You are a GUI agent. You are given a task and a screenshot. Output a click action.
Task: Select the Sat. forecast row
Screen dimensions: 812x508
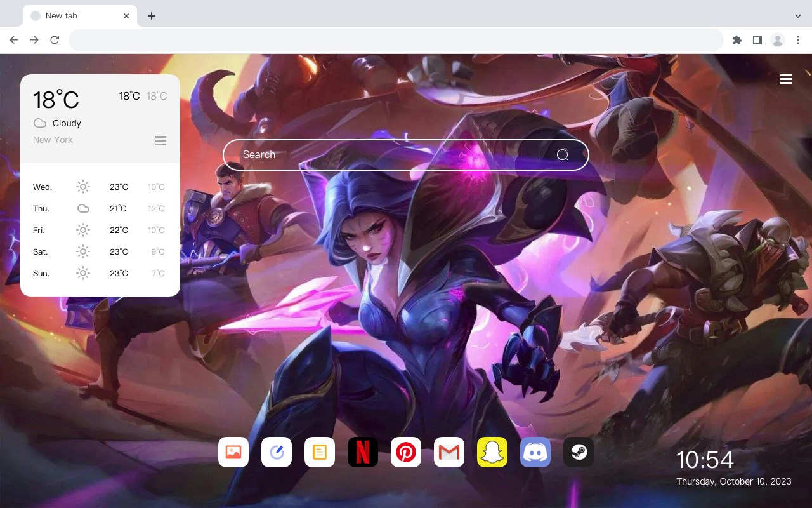(x=100, y=251)
